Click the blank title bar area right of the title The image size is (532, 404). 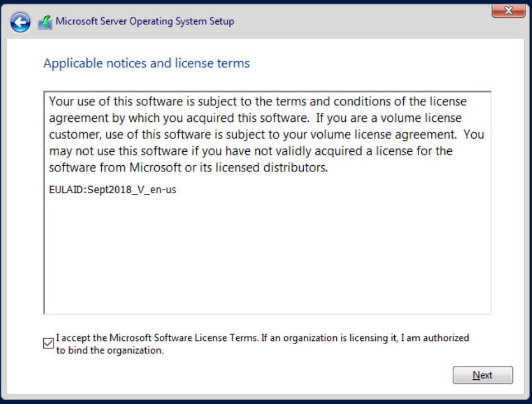tap(360, 21)
